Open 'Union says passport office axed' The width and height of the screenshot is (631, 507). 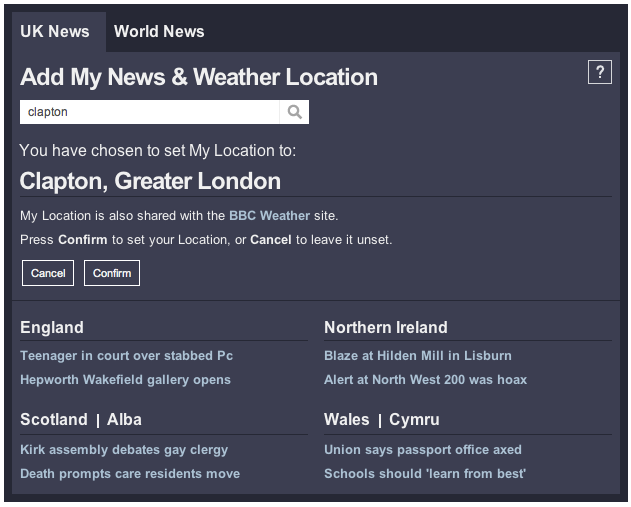(x=423, y=450)
